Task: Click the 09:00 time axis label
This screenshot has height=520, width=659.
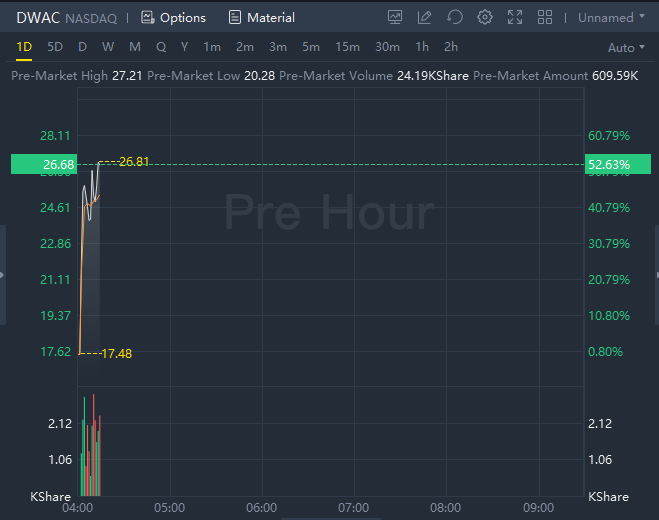Action: (x=538, y=508)
